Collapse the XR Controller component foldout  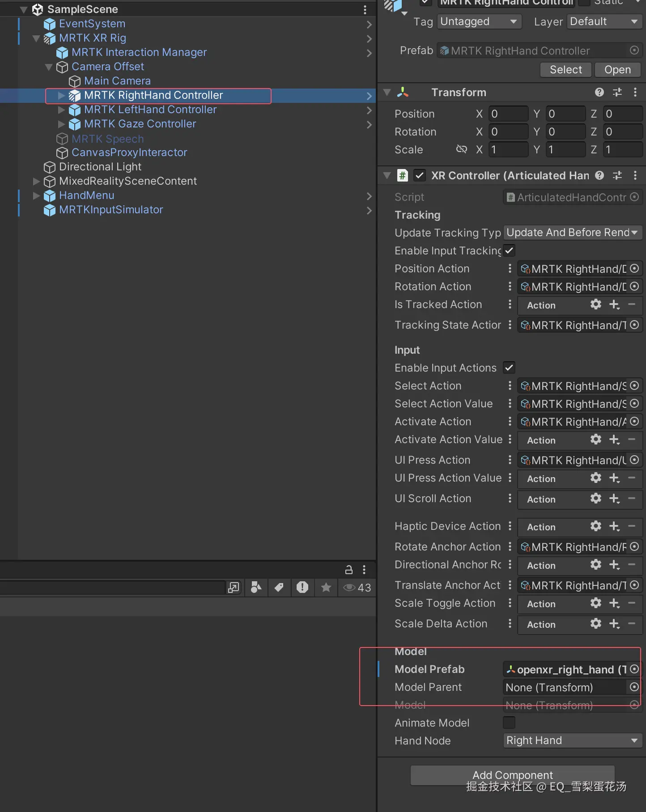click(x=387, y=176)
